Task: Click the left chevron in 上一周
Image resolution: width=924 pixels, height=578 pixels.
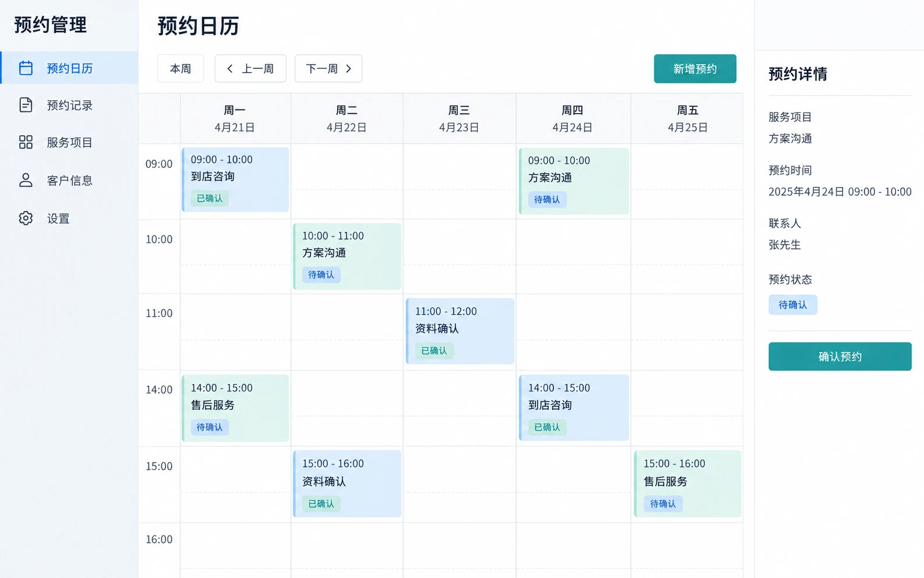Action: tap(230, 69)
